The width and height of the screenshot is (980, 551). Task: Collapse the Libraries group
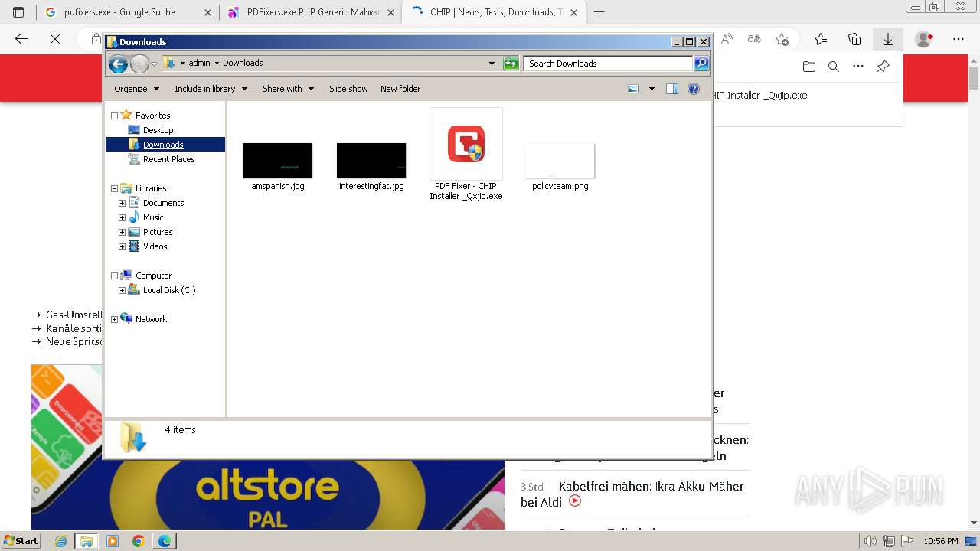click(x=115, y=188)
